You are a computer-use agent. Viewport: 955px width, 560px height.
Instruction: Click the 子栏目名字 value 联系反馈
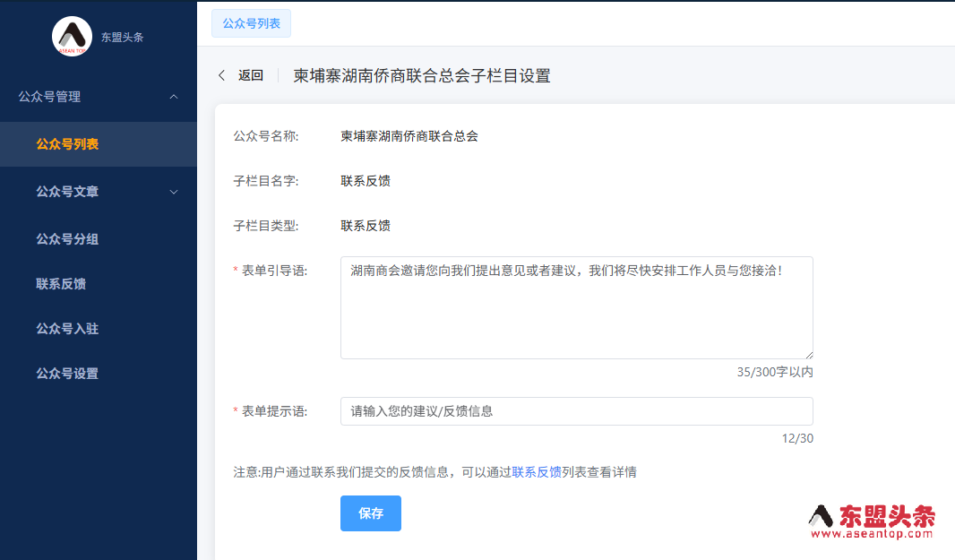click(366, 181)
